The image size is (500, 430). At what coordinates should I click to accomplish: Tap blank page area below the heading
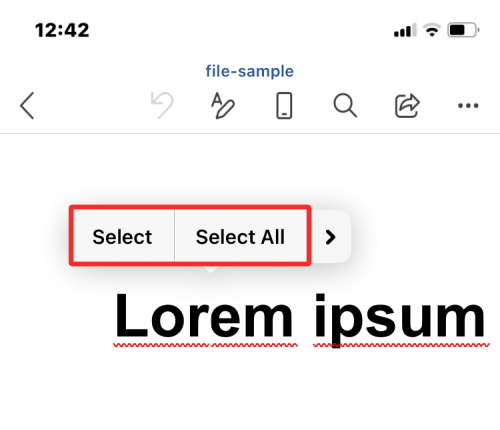[x=250, y=390]
